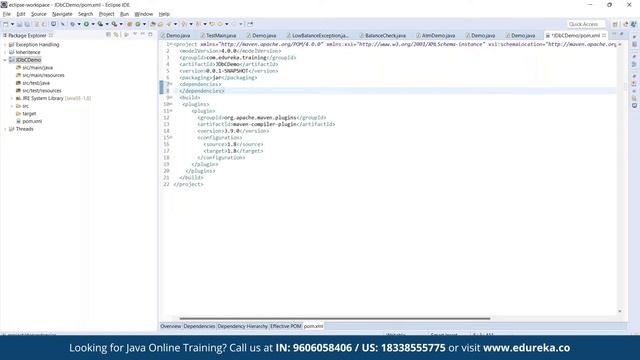Open the File menu
Image resolution: width=640 pixels, height=360 pixels.
[7, 14]
